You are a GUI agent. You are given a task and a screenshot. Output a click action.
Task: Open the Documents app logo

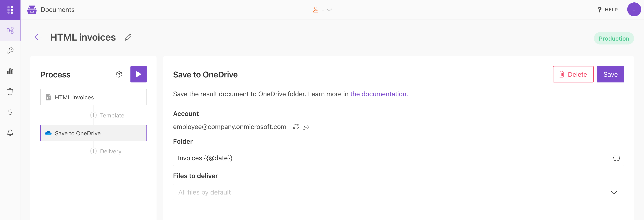[32, 10]
